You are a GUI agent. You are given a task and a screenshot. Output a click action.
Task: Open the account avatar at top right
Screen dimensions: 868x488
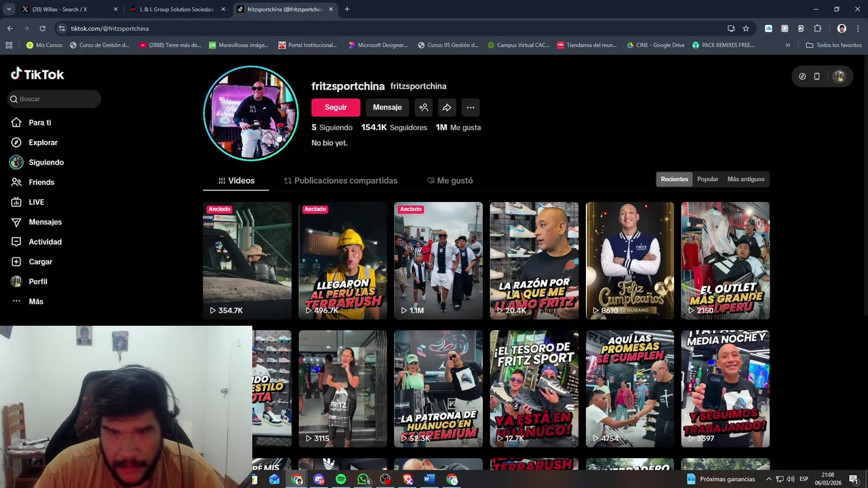tap(839, 77)
